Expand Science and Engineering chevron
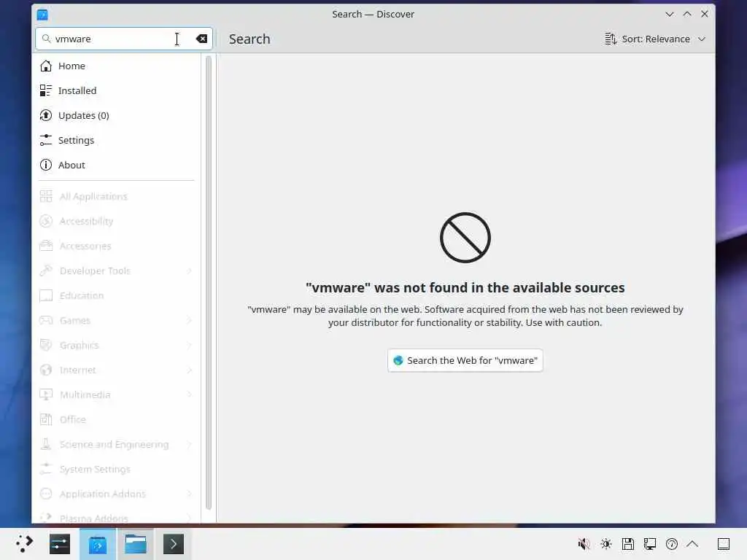 (x=190, y=444)
